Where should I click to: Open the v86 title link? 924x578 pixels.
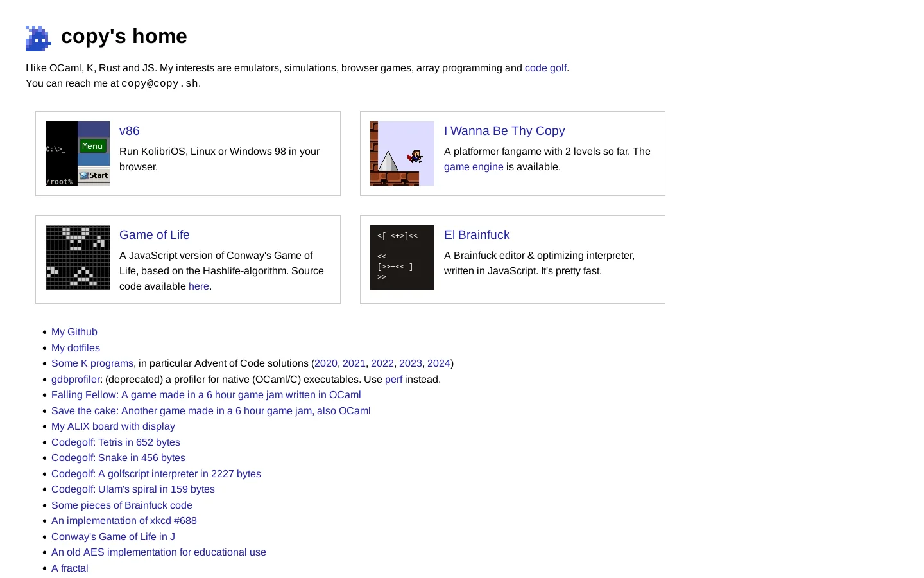click(x=130, y=131)
